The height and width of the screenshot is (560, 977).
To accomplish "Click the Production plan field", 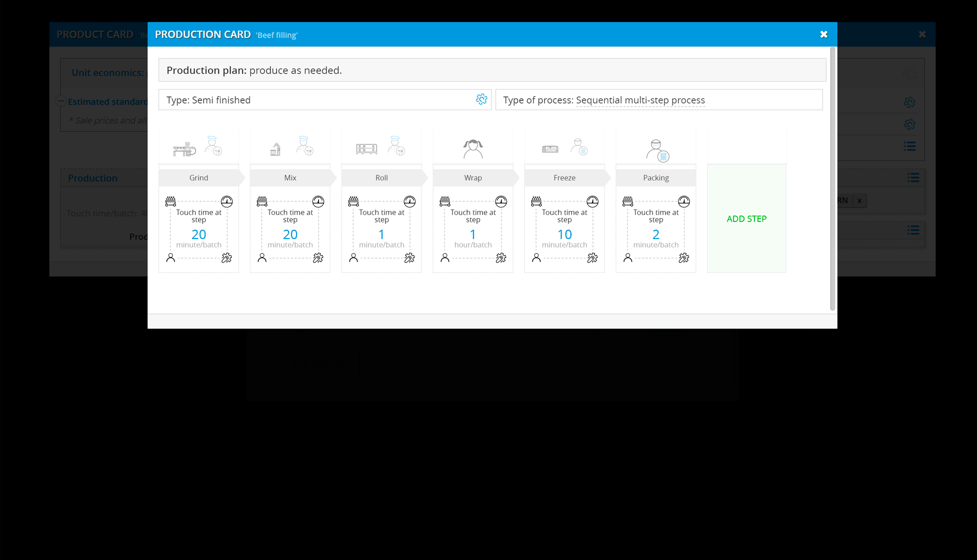I will [492, 70].
